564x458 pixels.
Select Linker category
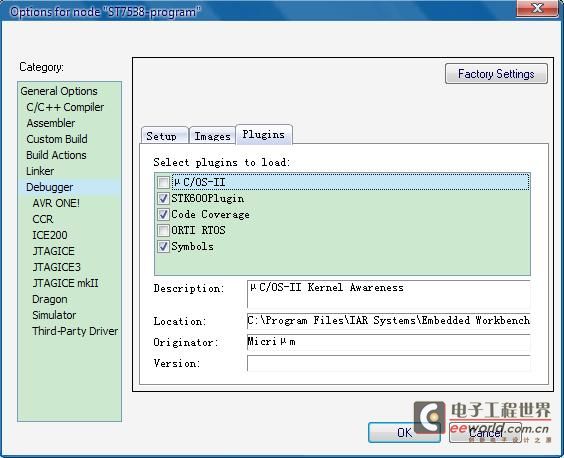(x=40, y=171)
